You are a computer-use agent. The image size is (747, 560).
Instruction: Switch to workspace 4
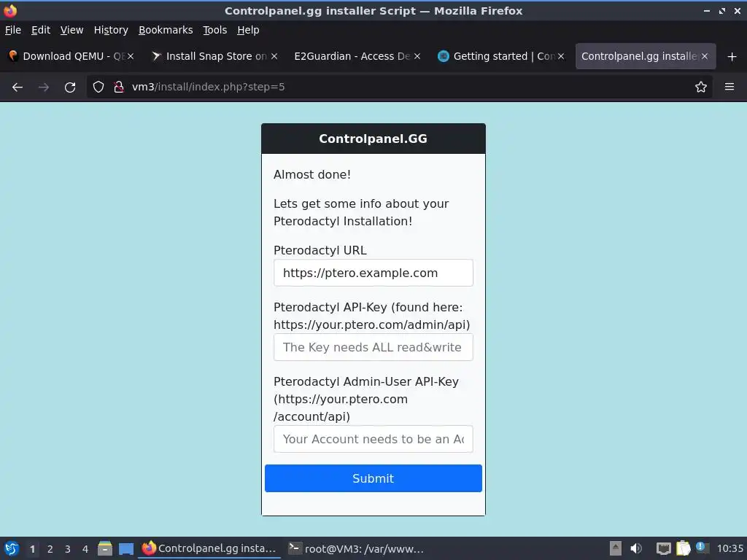85,549
